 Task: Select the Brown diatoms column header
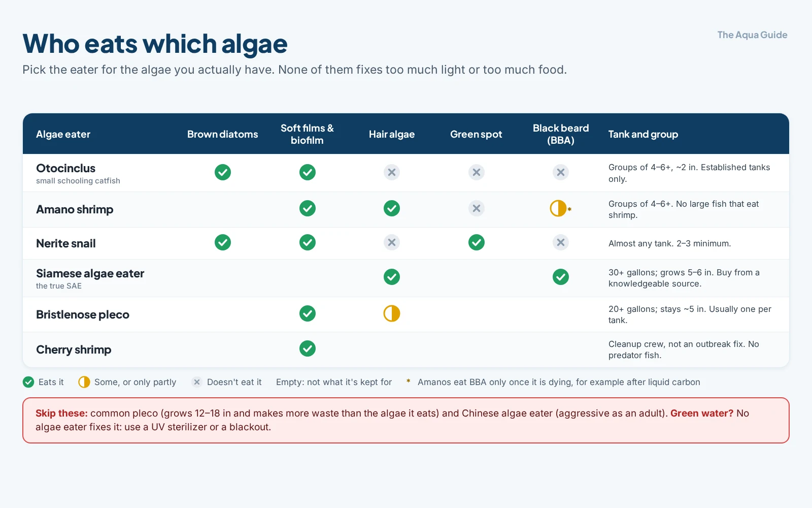pyautogui.click(x=222, y=134)
